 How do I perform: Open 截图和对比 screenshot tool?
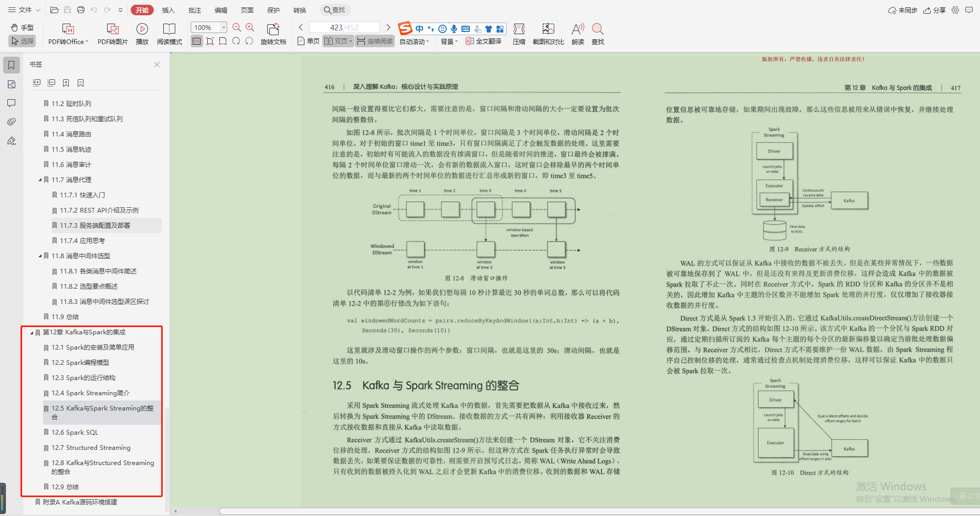click(x=549, y=29)
